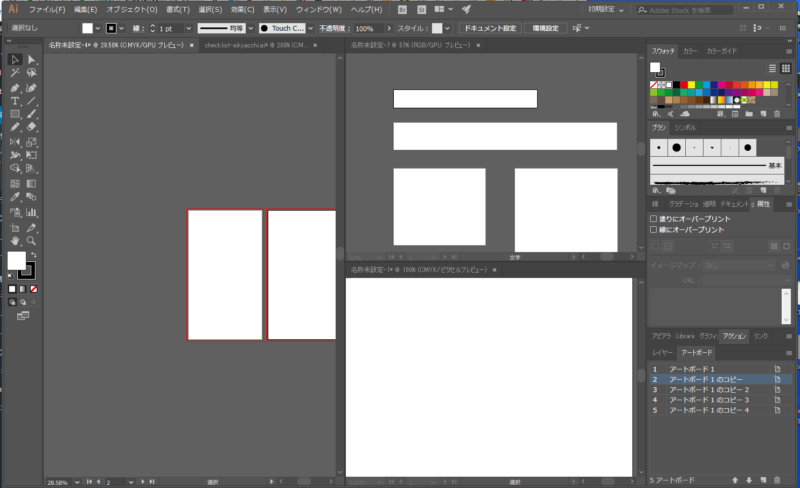Expand the 不透明度 opacity arrow
This screenshot has height=488, width=800.
click(389, 29)
